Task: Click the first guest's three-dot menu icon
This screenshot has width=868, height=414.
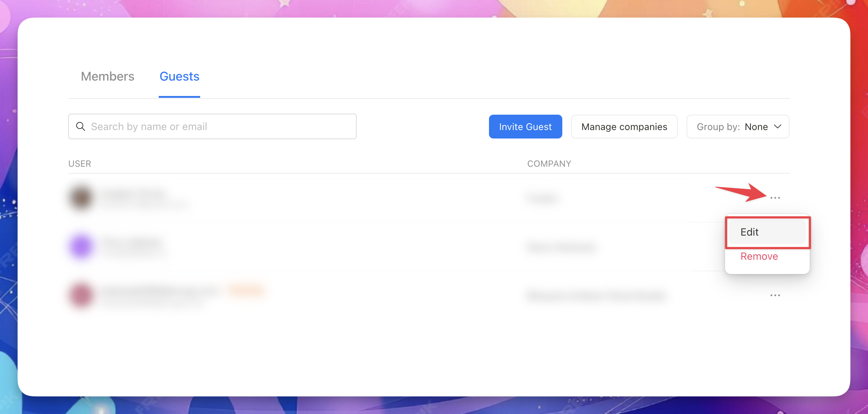Action: (775, 198)
